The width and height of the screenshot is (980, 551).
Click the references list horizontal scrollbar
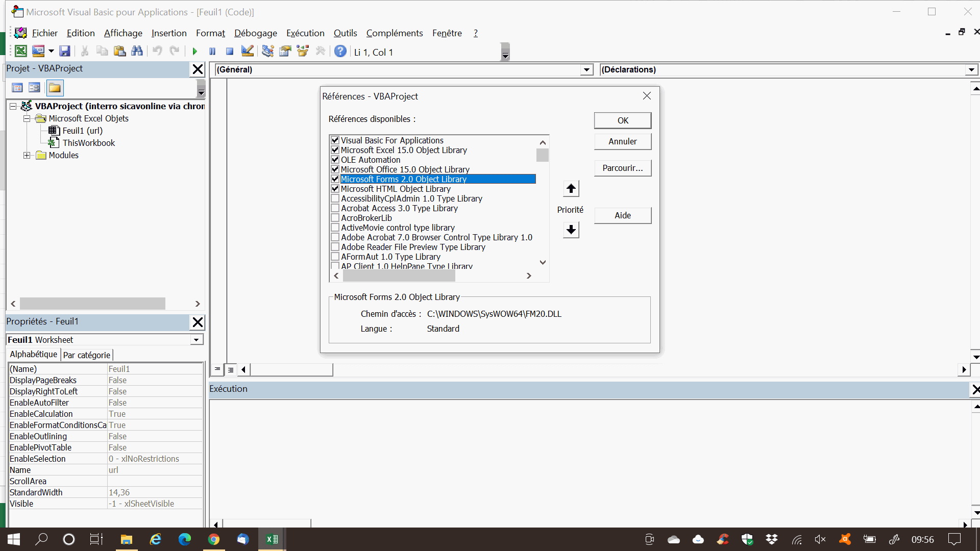[398, 276]
